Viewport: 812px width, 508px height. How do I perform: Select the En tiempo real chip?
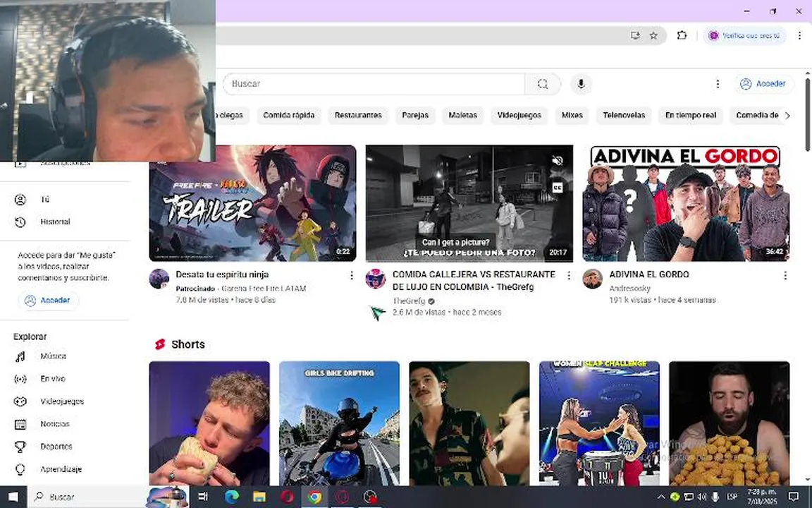tap(690, 115)
